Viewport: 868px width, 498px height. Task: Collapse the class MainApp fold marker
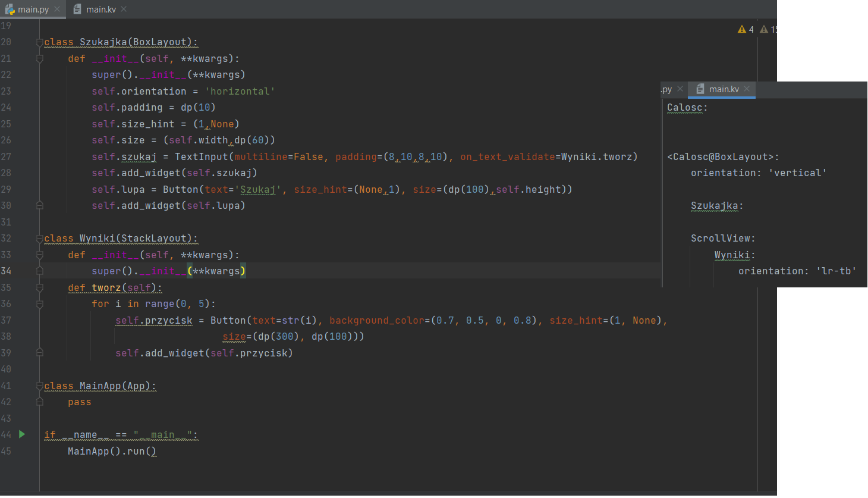click(x=40, y=386)
